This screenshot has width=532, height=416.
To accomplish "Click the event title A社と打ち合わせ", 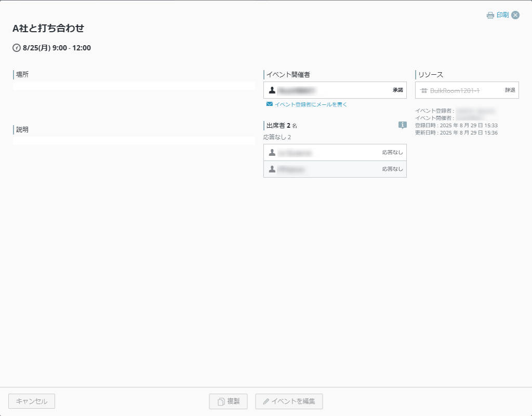I will pos(48,28).
